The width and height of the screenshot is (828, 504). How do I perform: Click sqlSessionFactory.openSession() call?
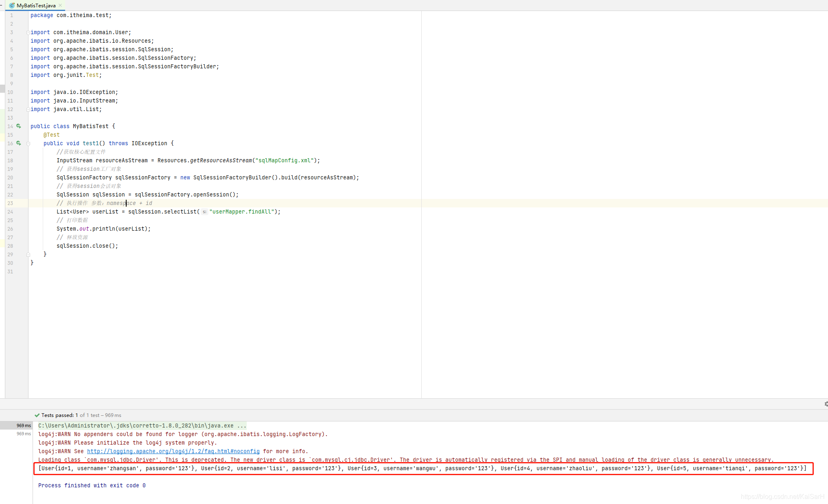186,194
